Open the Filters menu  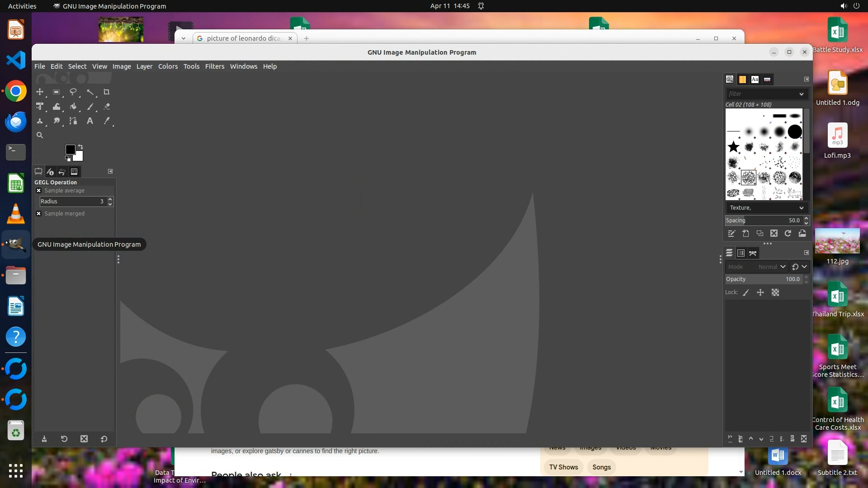(x=214, y=66)
